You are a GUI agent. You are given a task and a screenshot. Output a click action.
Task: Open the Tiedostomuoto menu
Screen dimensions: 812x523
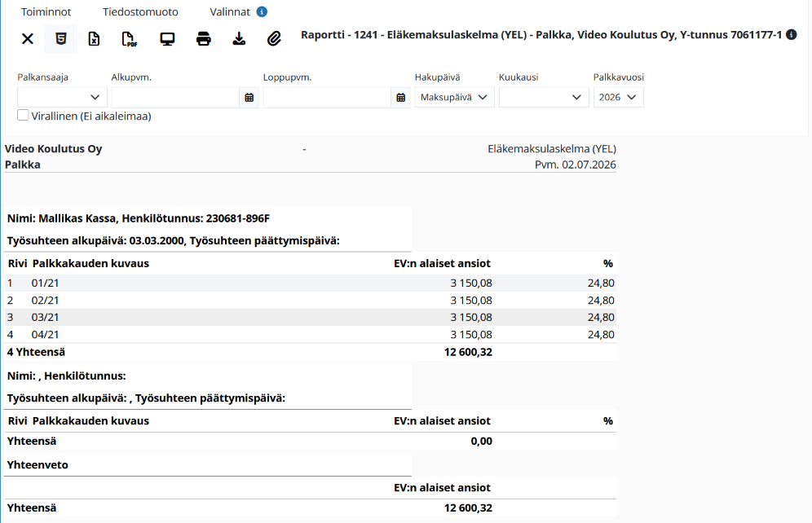(140, 12)
